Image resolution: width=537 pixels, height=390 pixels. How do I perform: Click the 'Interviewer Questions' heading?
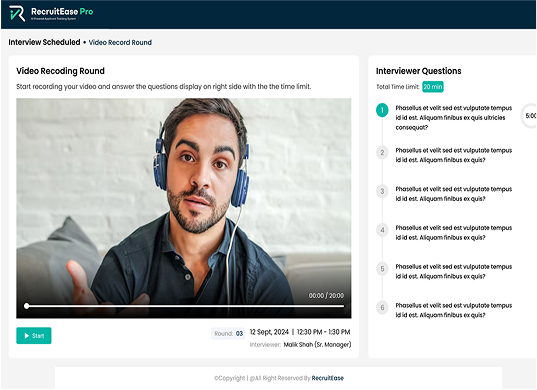tap(419, 71)
